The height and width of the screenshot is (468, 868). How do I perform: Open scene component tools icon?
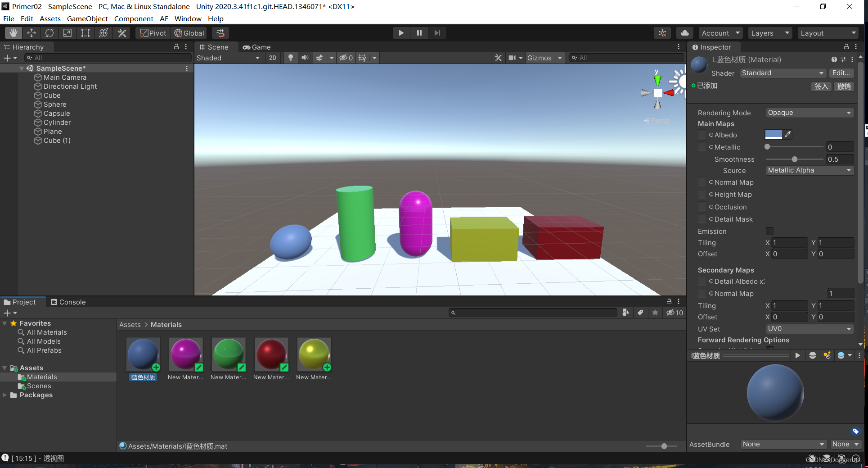(x=498, y=58)
